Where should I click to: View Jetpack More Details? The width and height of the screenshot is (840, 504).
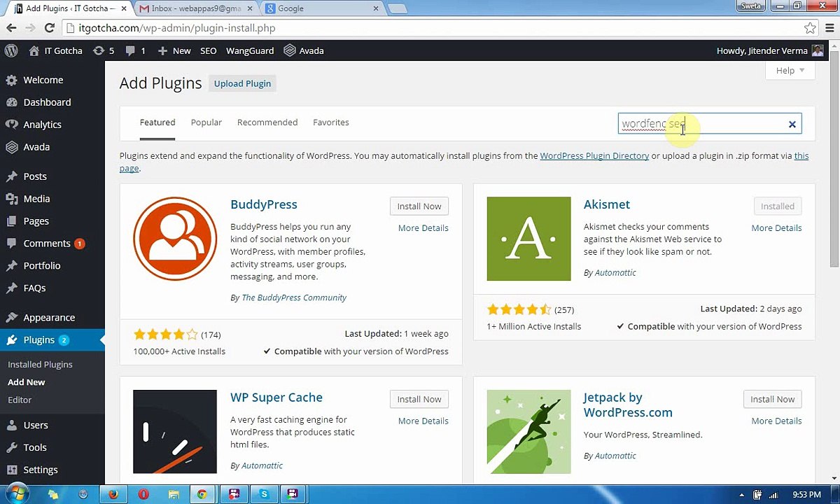776,421
